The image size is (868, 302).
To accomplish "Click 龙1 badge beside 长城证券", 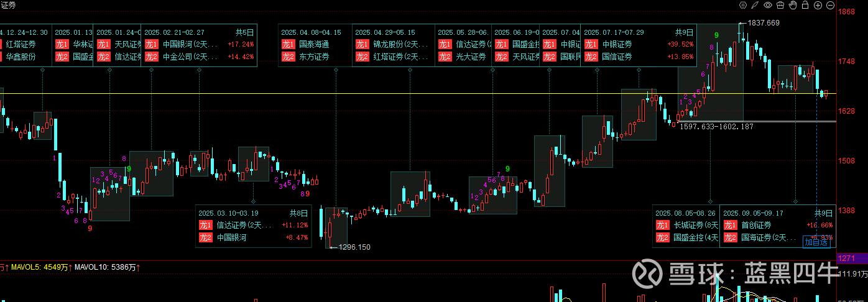I will click(x=663, y=225).
